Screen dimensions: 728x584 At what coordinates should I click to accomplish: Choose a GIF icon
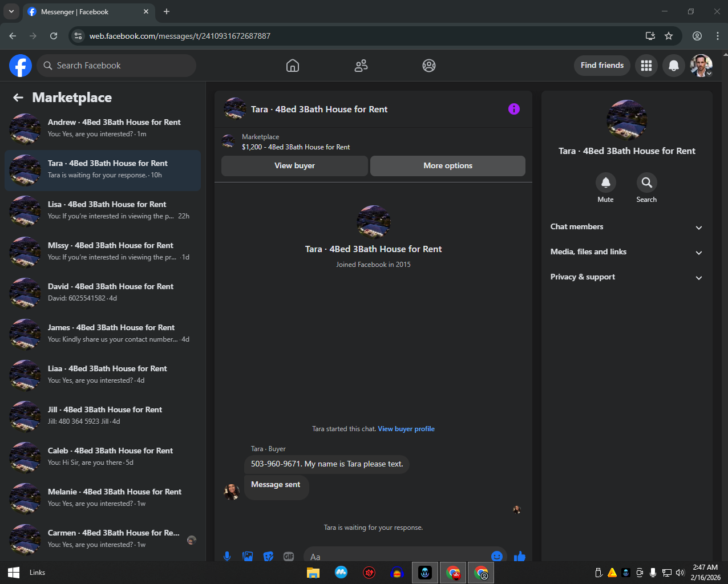tap(289, 556)
